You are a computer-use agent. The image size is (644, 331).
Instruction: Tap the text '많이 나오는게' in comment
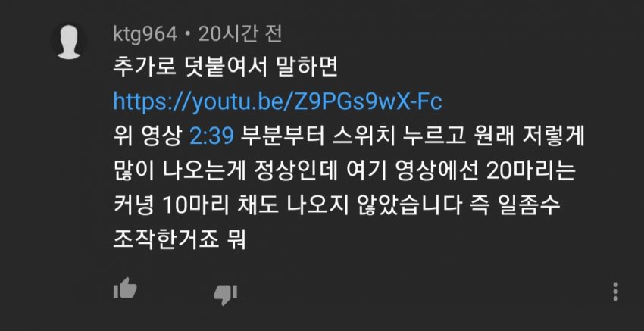[x=180, y=172]
